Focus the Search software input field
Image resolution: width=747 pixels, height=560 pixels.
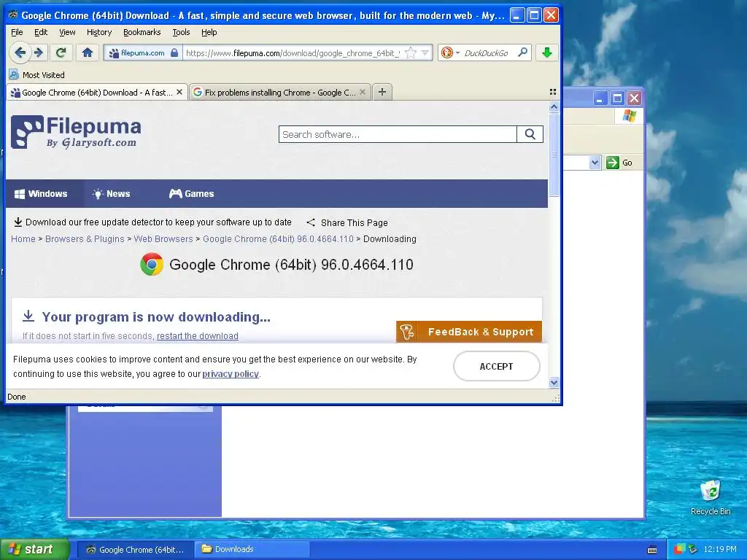[398, 134]
